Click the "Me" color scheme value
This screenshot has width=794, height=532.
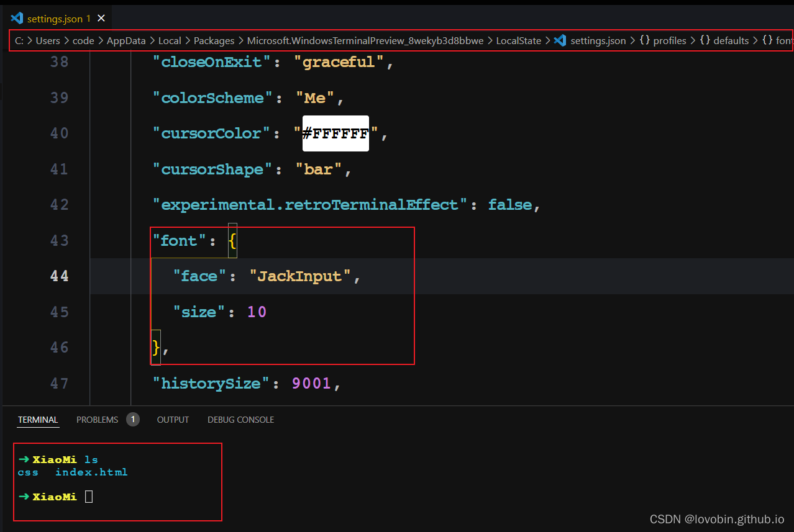[x=316, y=98]
